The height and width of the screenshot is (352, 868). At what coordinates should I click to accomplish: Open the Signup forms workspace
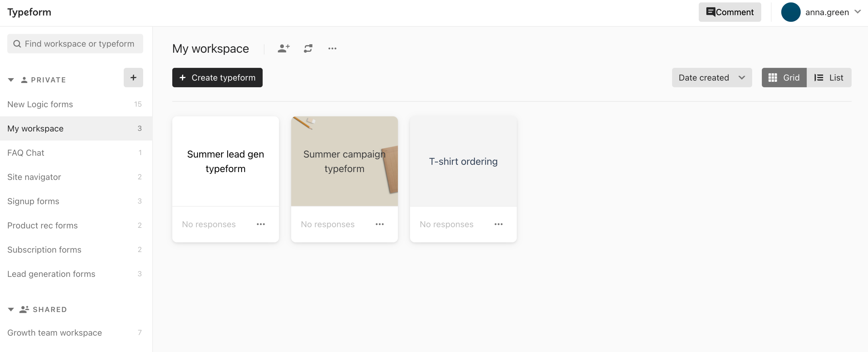pyautogui.click(x=76, y=201)
